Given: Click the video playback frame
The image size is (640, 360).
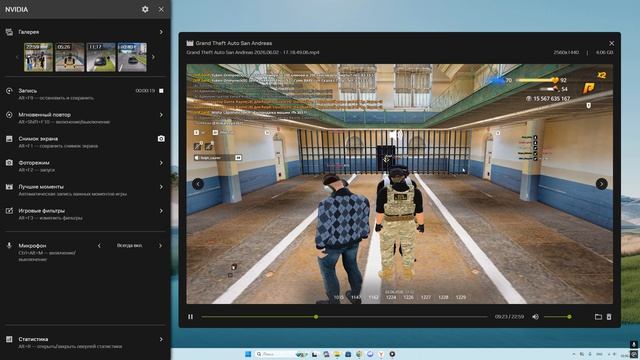Looking at the screenshot, I should [400, 184].
